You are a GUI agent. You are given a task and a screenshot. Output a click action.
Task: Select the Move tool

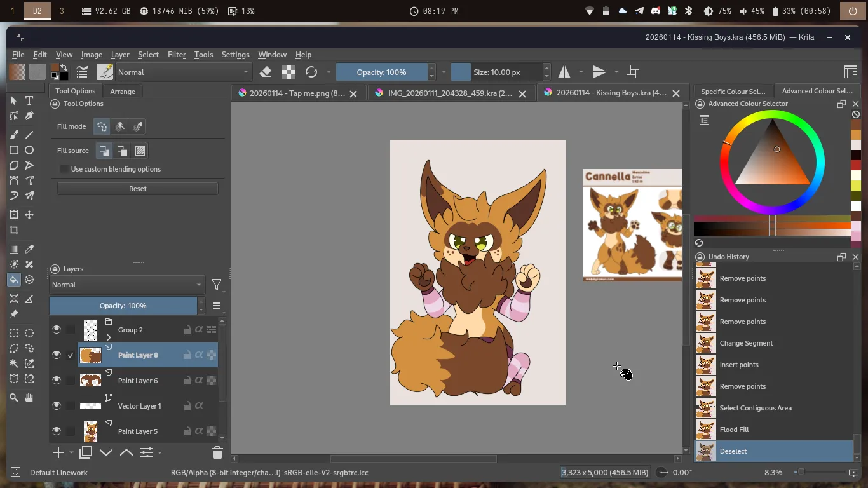point(29,215)
